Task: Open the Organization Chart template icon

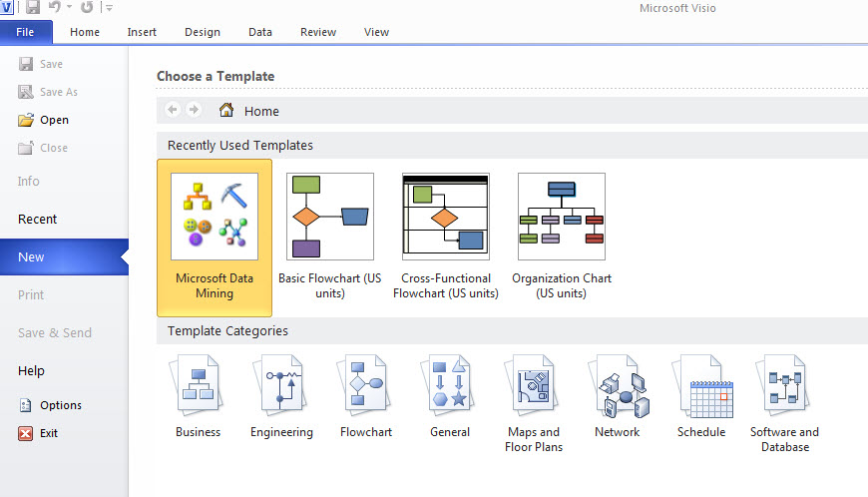Action: point(561,217)
